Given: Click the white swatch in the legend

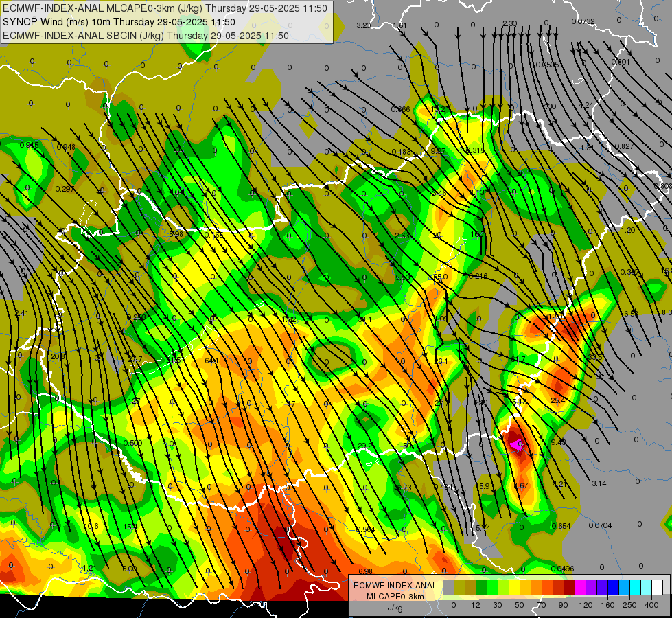Looking at the screenshot, I should (657, 587).
